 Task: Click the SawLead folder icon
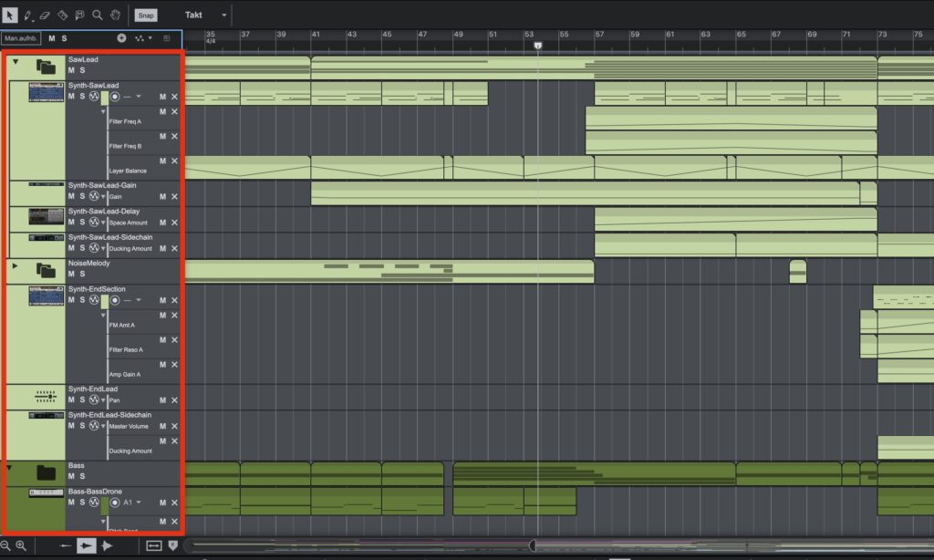(x=46, y=67)
